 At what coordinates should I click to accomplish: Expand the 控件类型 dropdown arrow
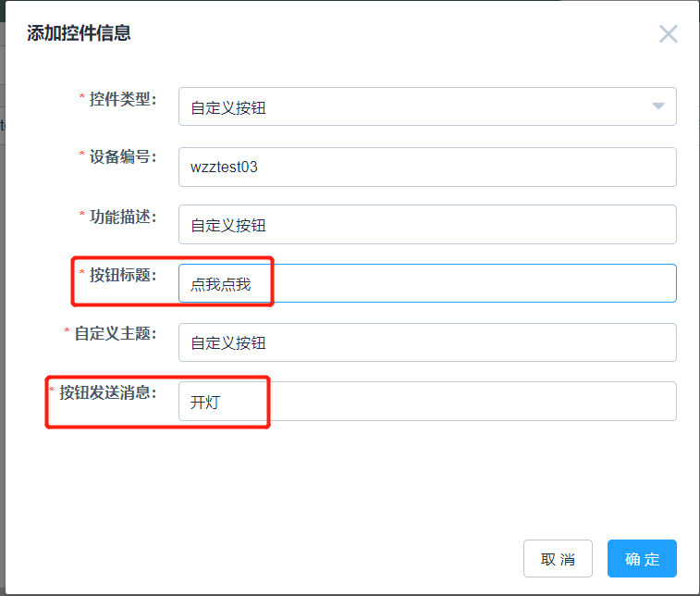pos(658,106)
